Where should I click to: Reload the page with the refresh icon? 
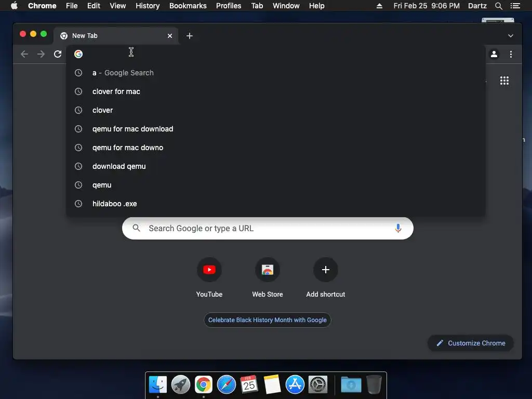click(x=58, y=54)
